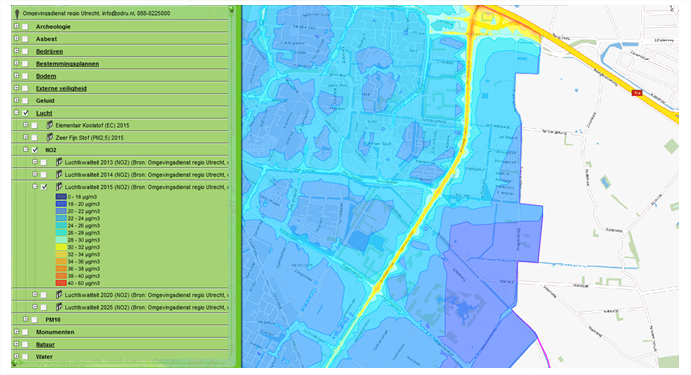The width and height of the screenshot is (691, 375).
Task: Click the Luchtkwaliteit 2014 layer icon
Action: coord(59,175)
